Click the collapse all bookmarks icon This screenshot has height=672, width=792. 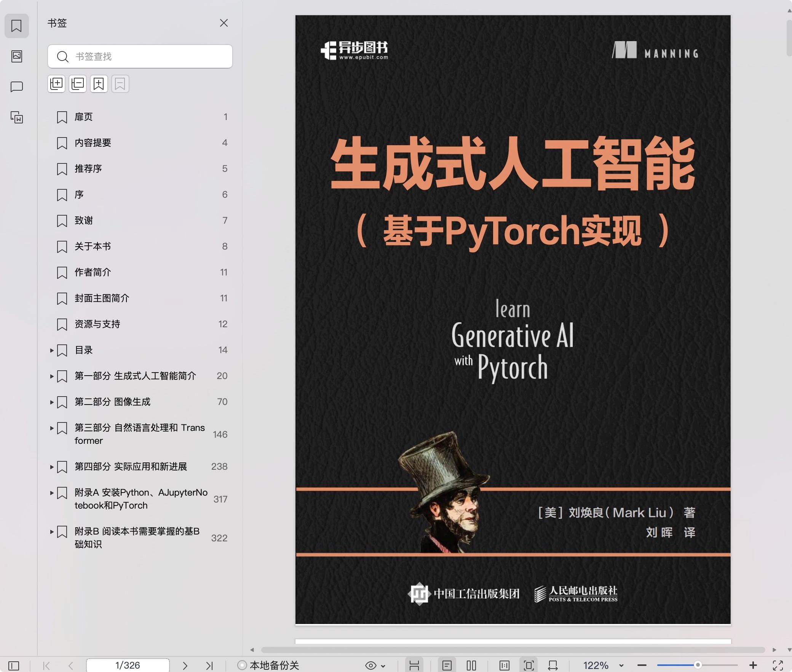[78, 84]
